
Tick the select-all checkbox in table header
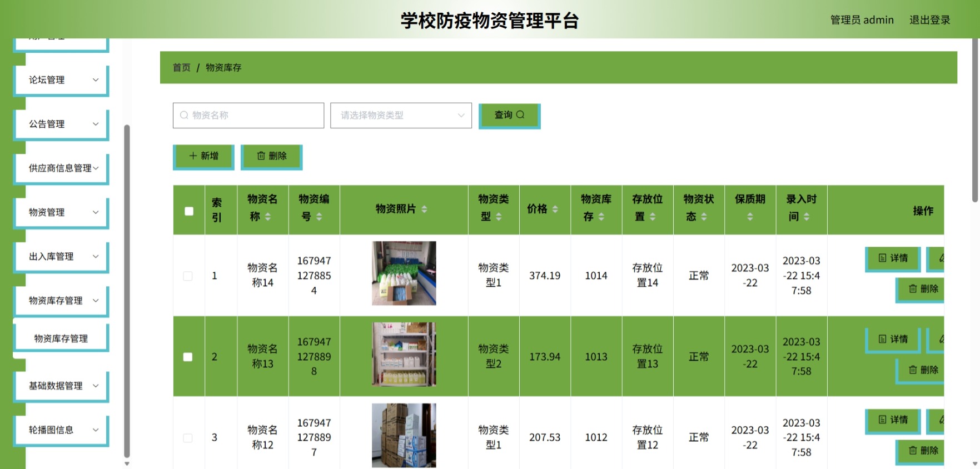(189, 211)
